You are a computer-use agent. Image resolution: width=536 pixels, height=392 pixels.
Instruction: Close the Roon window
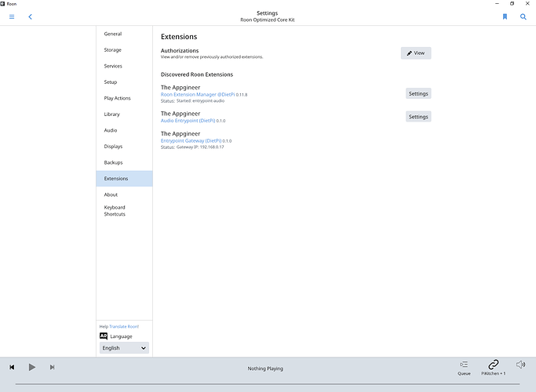[527, 3]
